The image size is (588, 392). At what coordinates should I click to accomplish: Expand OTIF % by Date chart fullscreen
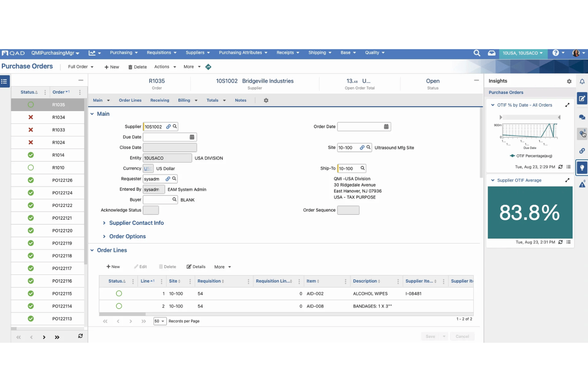(x=567, y=105)
